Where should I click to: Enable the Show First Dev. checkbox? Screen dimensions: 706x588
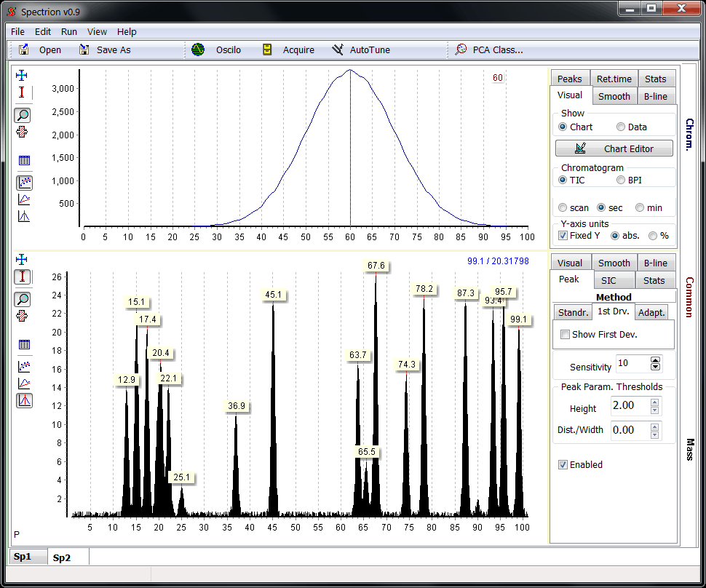click(x=566, y=335)
